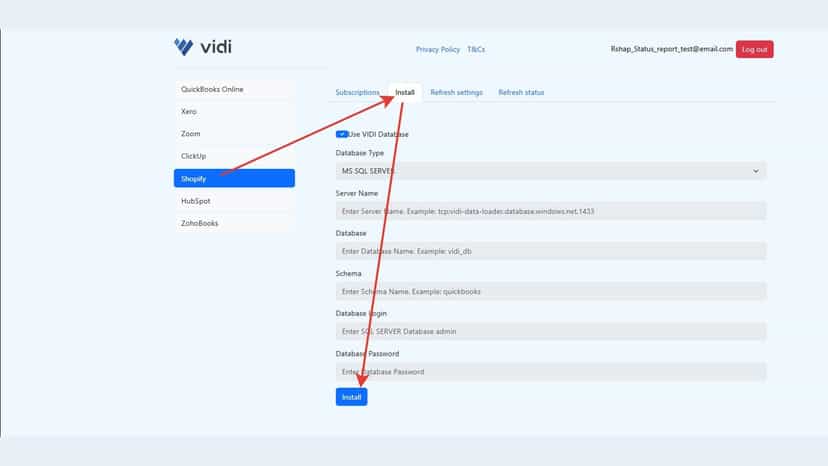828x466 pixels.
Task: Click the Schema label text
Action: [x=349, y=274]
